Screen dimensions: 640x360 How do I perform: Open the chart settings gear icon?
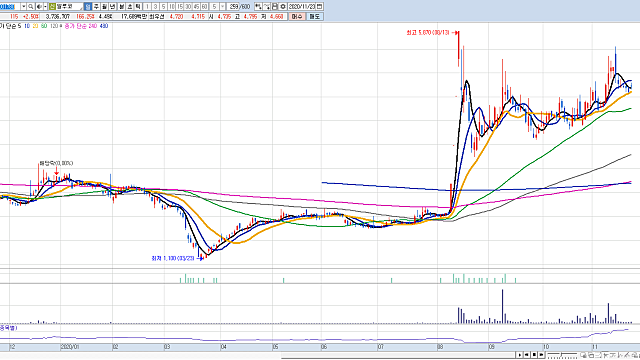pyautogui.click(x=282, y=7)
